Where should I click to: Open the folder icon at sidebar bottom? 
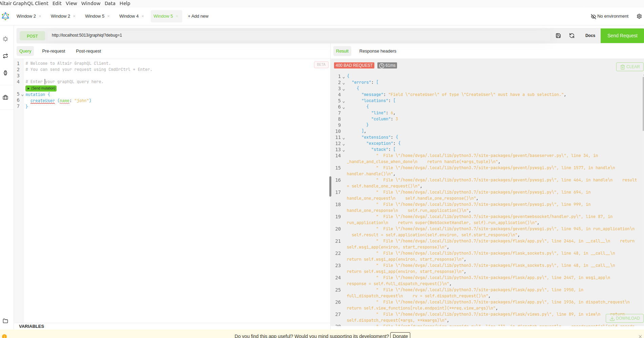click(x=5, y=321)
